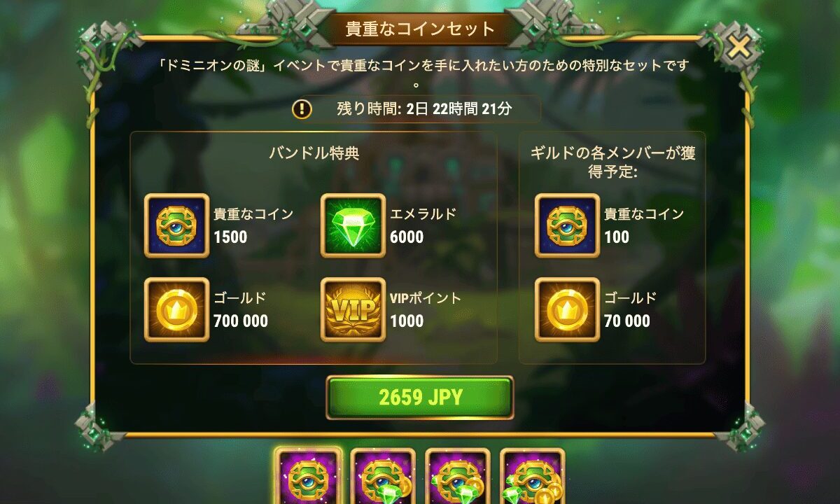The width and height of the screenshot is (840, 504).
Task: Tap the bundle's 貴重なコイン 1500 icon
Action: pos(176,225)
